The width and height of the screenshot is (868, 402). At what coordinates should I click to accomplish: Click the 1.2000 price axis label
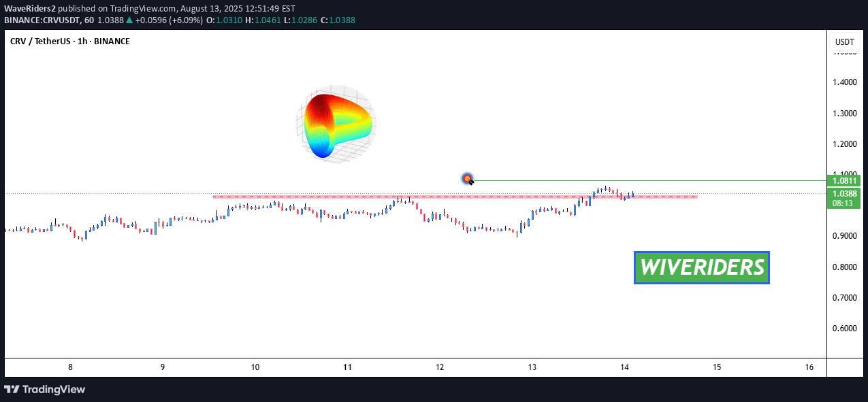coord(845,144)
